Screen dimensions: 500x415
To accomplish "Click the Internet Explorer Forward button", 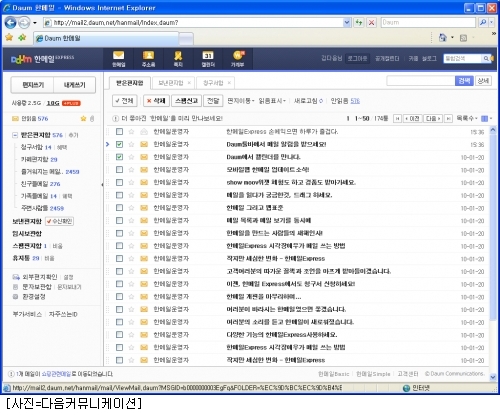I will click(x=24, y=23).
